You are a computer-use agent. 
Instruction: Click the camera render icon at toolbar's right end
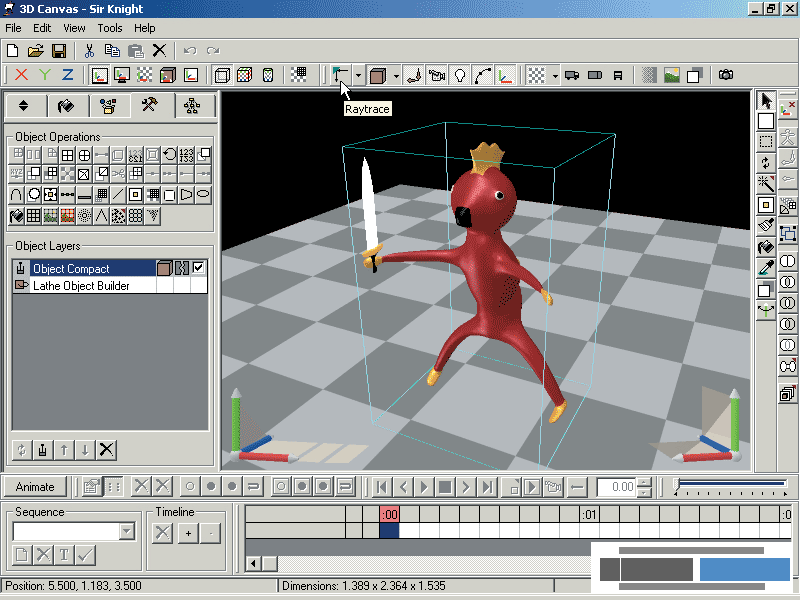click(727, 75)
